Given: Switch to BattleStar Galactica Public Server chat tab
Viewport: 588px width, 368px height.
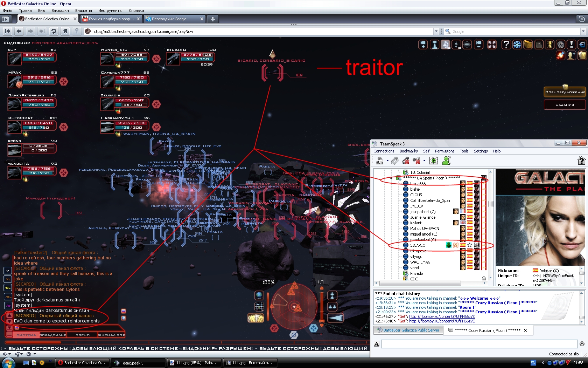Looking at the screenshot, I should click(x=408, y=330).
